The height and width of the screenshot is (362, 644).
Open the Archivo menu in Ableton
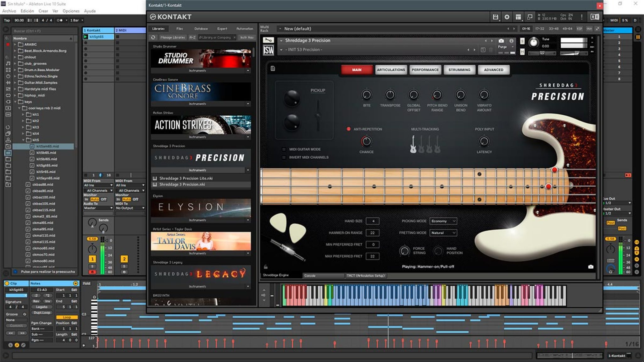coord(9,11)
